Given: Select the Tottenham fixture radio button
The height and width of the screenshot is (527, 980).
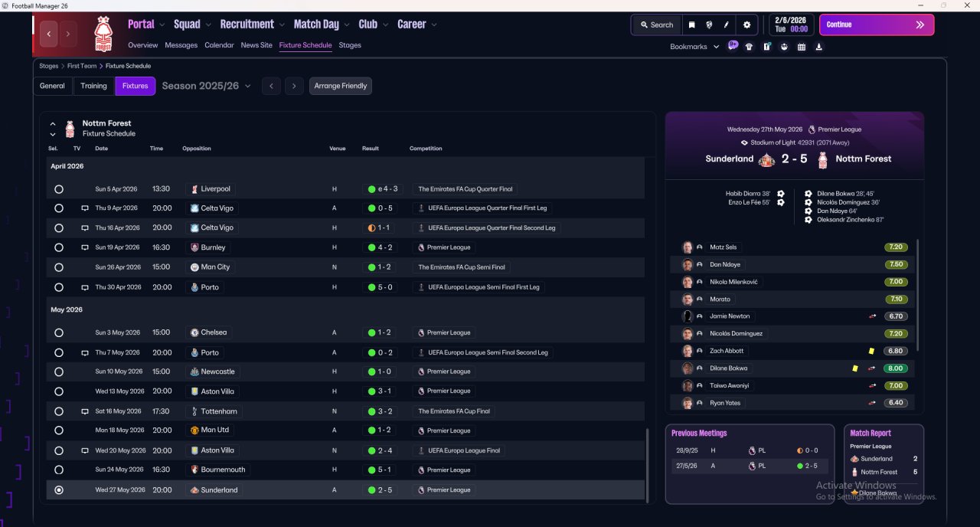Looking at the screenshot, I should click(x=59, y=411).
